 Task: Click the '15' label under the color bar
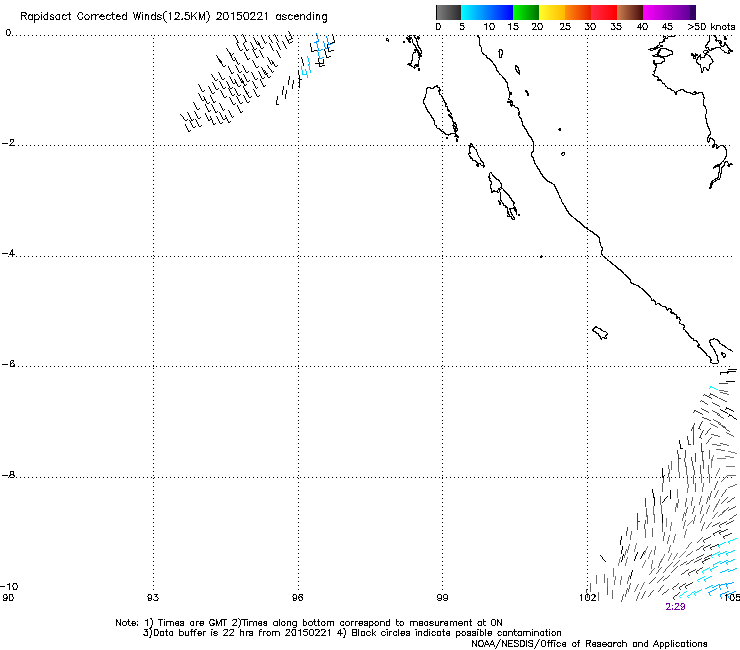pos(513,27)
